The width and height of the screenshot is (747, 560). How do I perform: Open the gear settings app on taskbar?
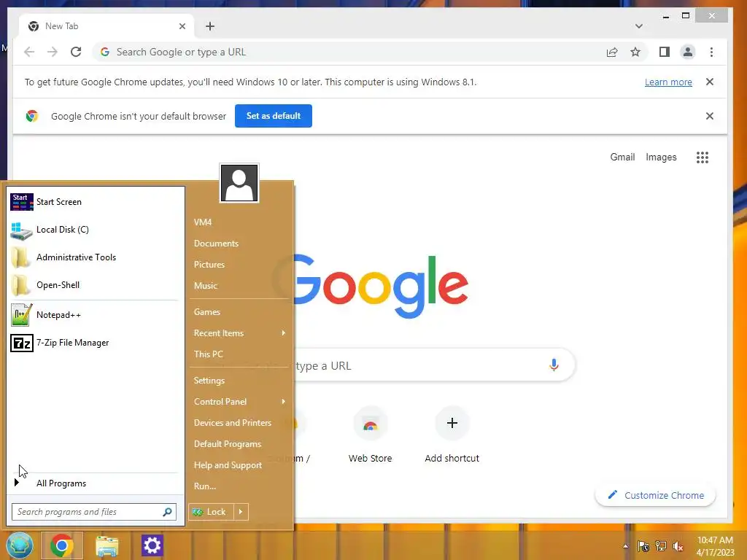pos(152,545)
